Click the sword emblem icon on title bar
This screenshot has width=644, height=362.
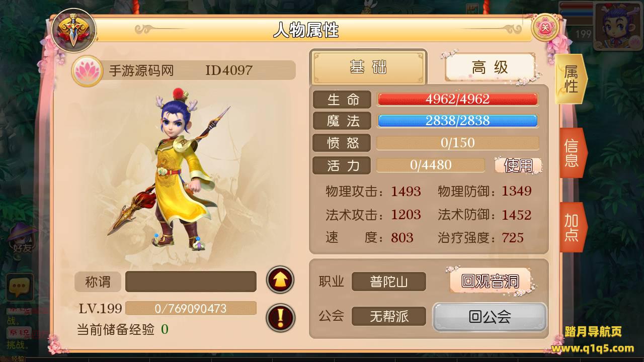pyautogui.click(x=73, y=30)
